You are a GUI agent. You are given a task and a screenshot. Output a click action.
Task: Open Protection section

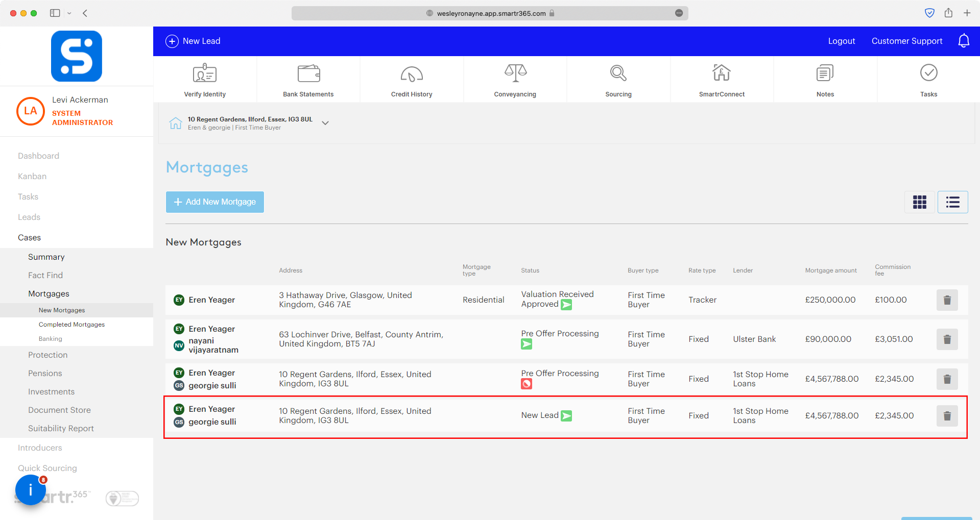(x=47, y=355)
